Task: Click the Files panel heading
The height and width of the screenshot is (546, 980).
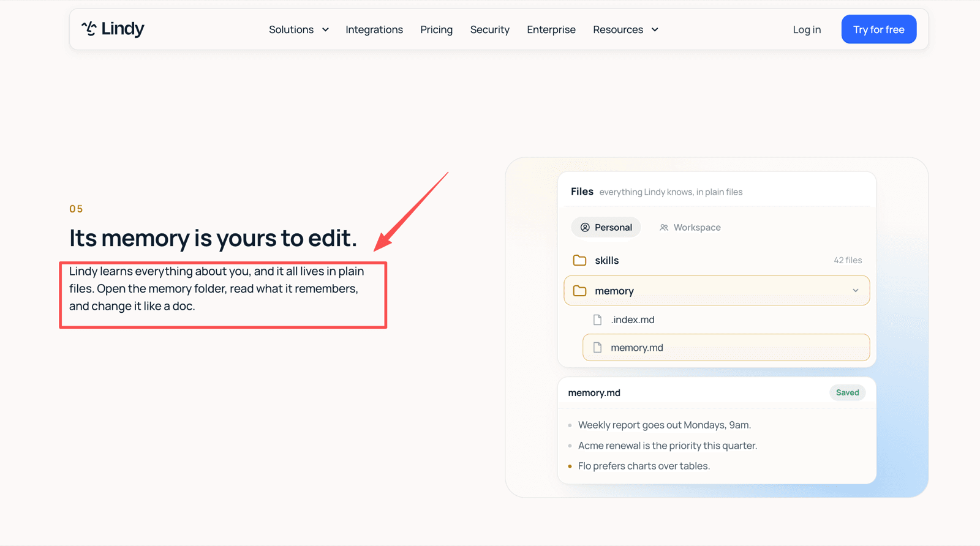Action: (582, 192)
